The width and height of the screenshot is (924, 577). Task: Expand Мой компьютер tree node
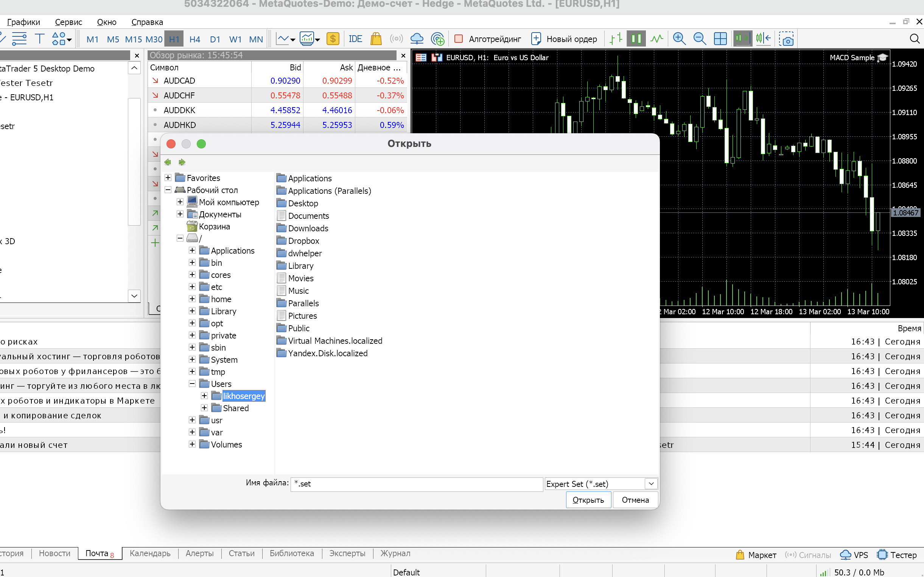(180, 202)
